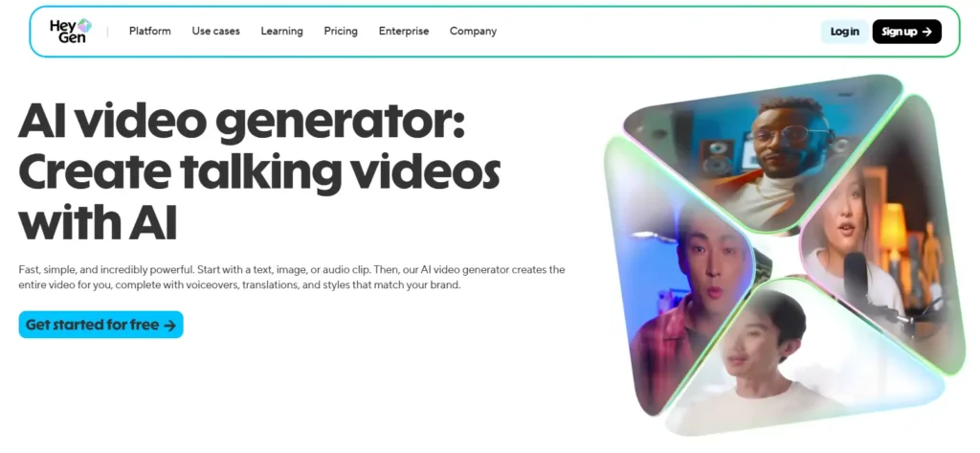Click the HeyGen wordmark text

click(x=64, y=31)
